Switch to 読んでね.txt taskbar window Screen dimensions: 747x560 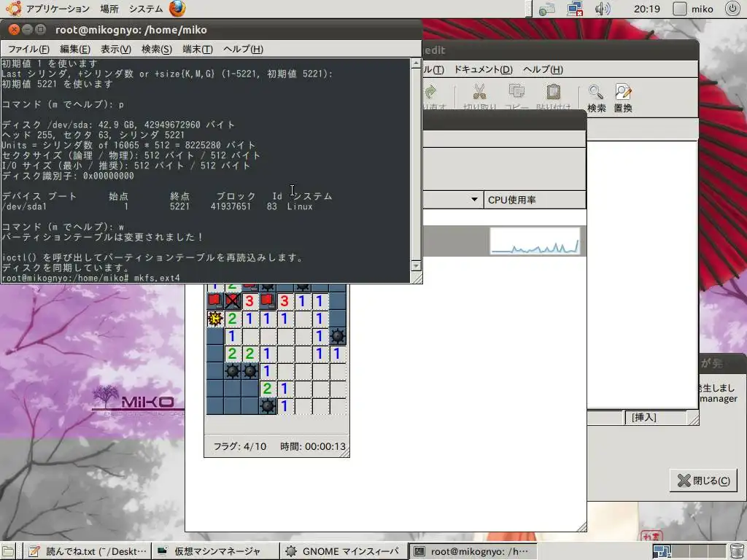pos(88,551)
